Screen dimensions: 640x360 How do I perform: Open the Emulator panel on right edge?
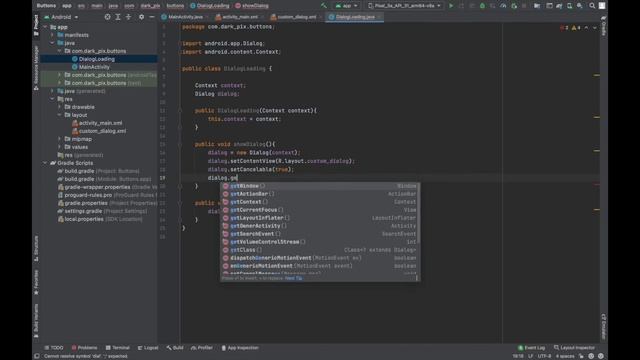pyautogui.click(x=604, y=327)
